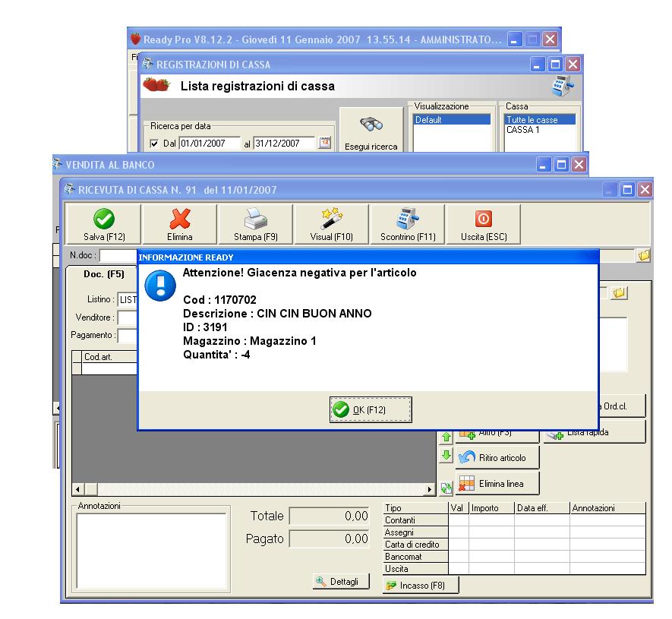Click Ricevuta di cassa title bar icon

pyautogui.click(x=69, y=189)
